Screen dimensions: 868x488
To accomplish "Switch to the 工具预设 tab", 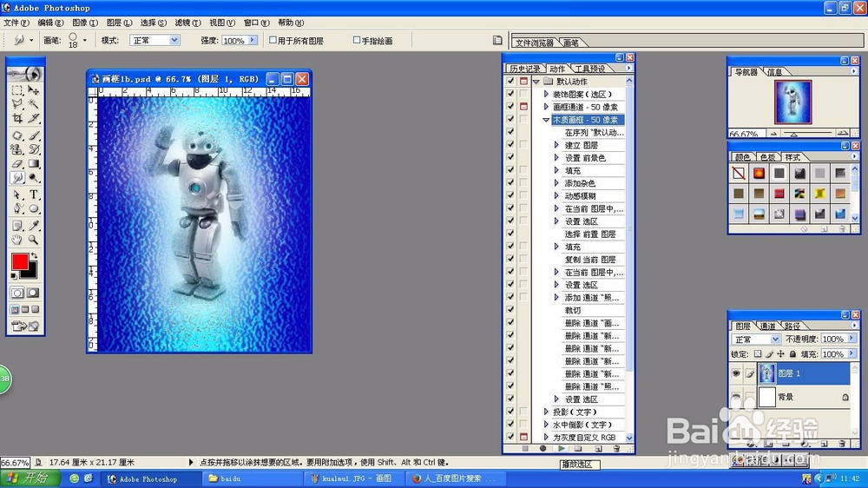I will click(x=589, y=69).
